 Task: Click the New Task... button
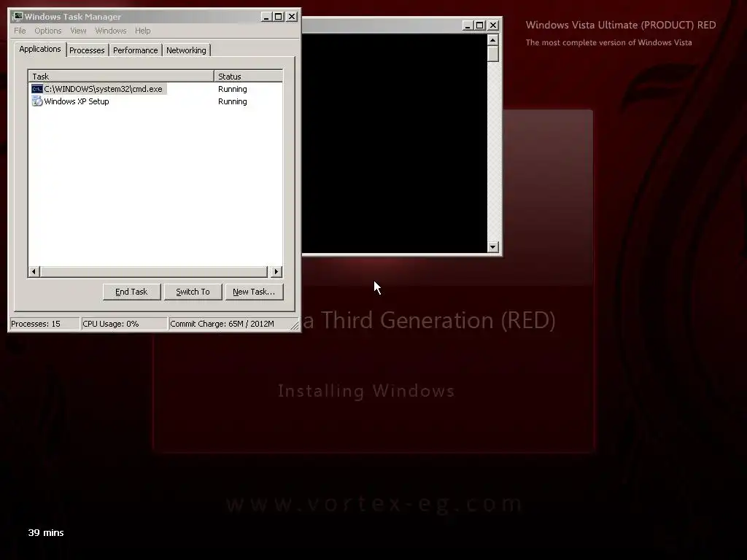[254, 292]
